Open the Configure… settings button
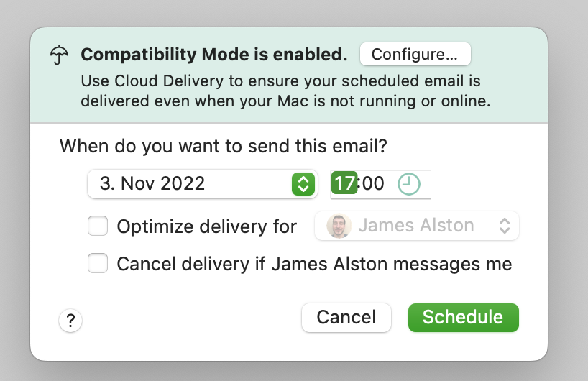 coord(415,55)
